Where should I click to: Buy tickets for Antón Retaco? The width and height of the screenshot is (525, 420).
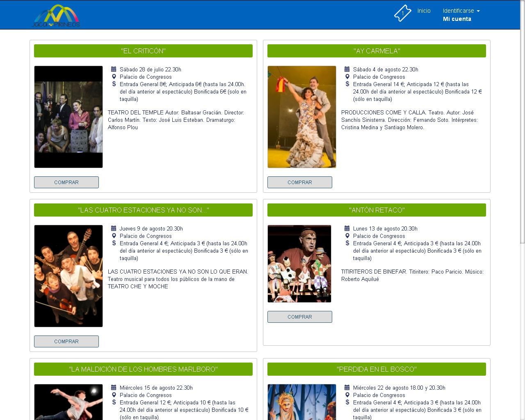tap(299, 317)
